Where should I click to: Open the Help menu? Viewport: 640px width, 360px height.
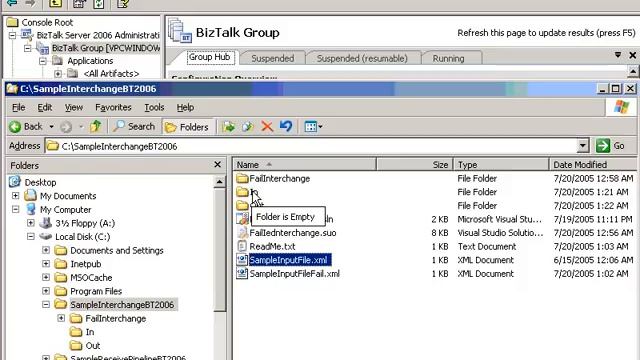(x=185, y=107)
